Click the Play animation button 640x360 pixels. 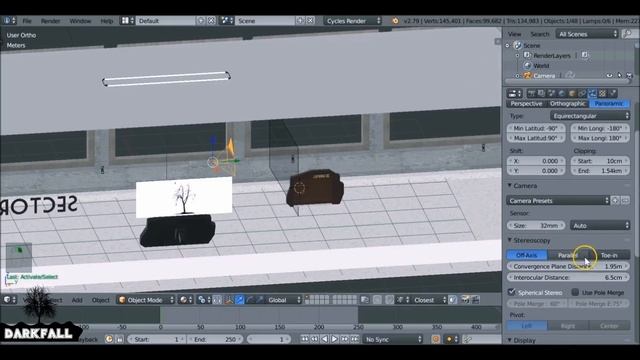334,339
